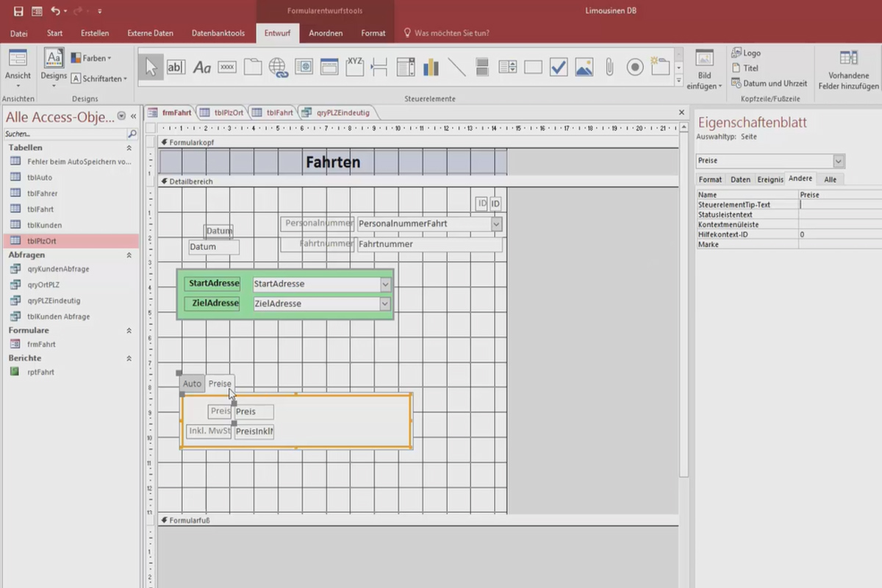
Task: Open Bild einfügen dropdown
Action: [704, 70]
